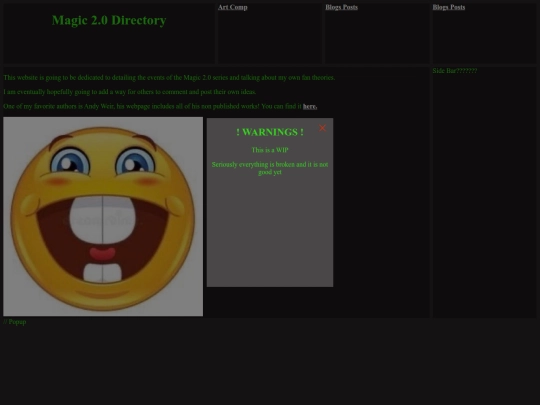Screen dimensions: 540x405
Task: Close the WARNINGS popup with the red X
Action: click(x=322, y=128)
